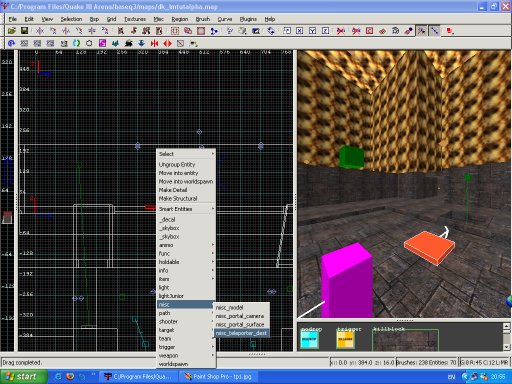
Task: Click the y-axis rotate icon
Action: point(79,31)
